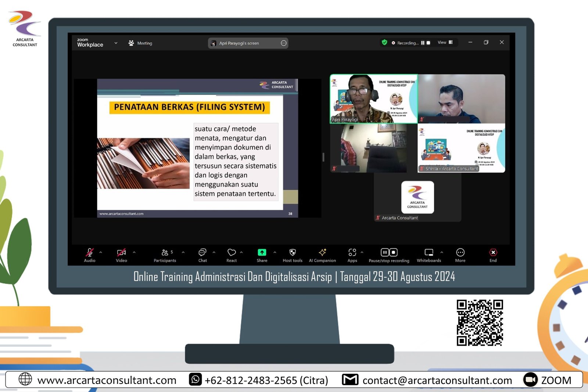Turn on camera with Video button
588x392 pixels.
click(121, 253)
